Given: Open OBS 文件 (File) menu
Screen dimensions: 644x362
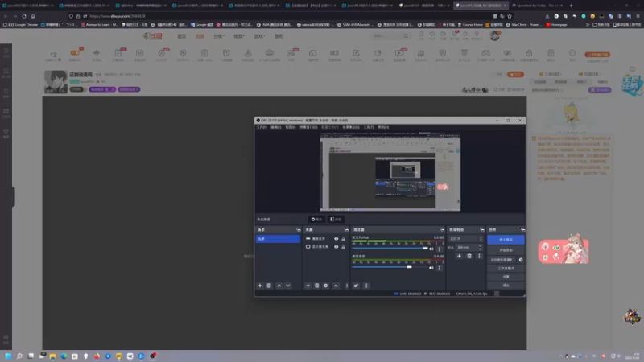Looking at the screenshot, I should coord(262,127).
